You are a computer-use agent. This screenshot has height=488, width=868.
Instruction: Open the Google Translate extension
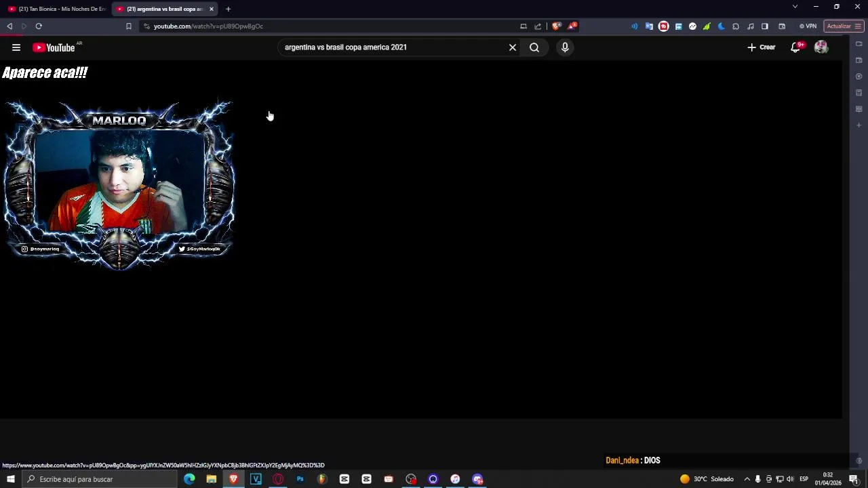pos(649,26)
